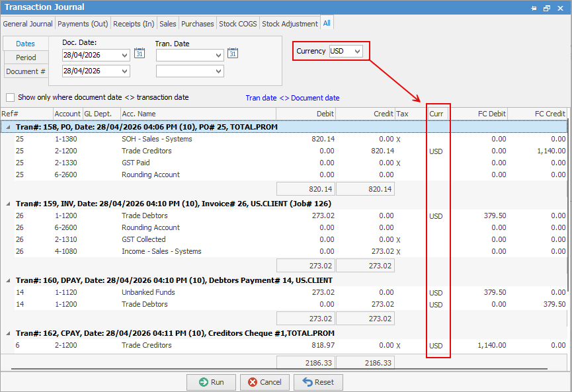This screenshot has height=392, width=572.
Task: Switch to the Payments (Out) tab
Action: 83,24
